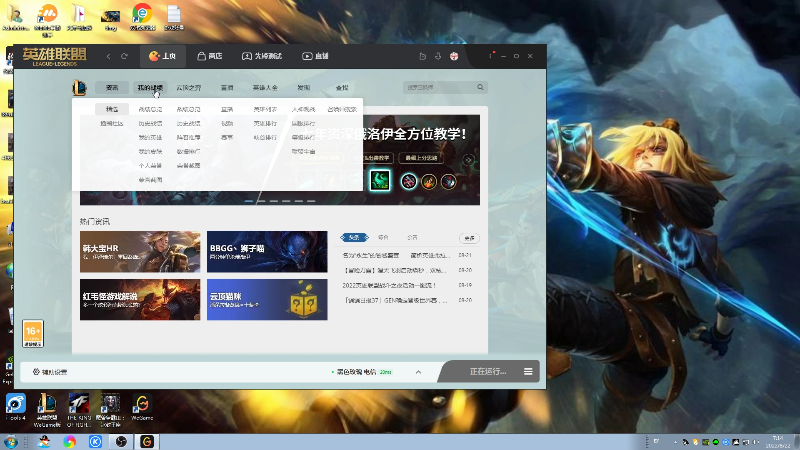Image resolution: width=800 pixels, height=450 pixels.
Task: Choose 个人荣誉 in the dropdown panel
Action: [150, 166]
